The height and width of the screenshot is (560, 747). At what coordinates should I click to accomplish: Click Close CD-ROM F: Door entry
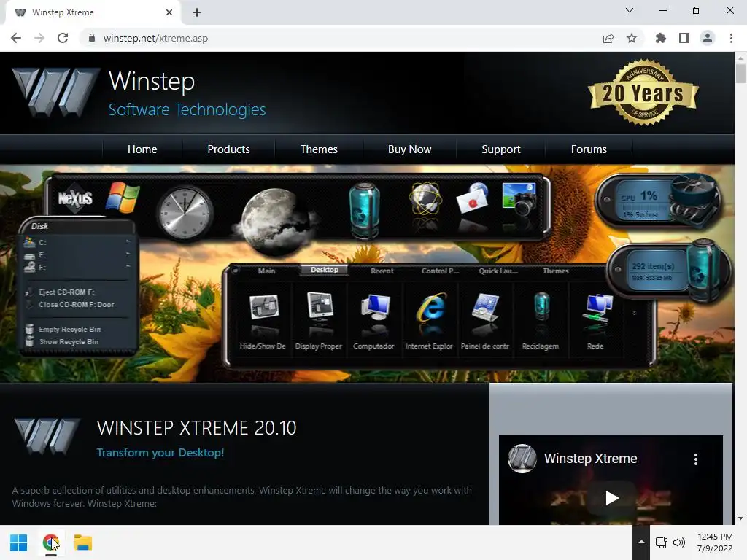pyautogui.click(x=76, y=305)
